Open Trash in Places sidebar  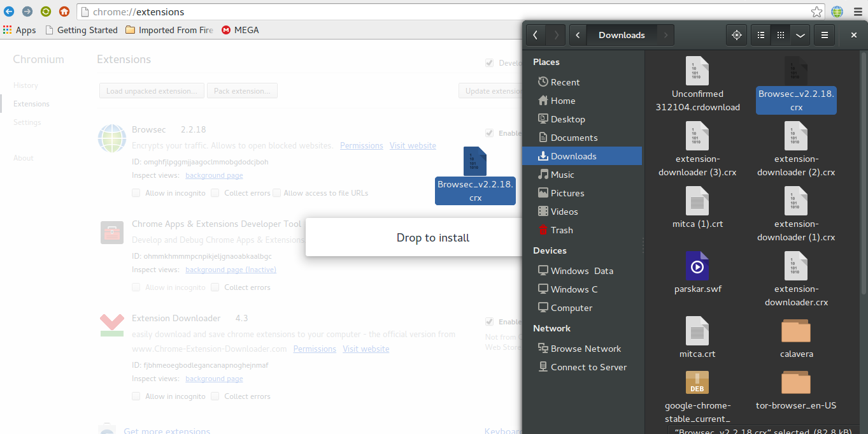582,230
